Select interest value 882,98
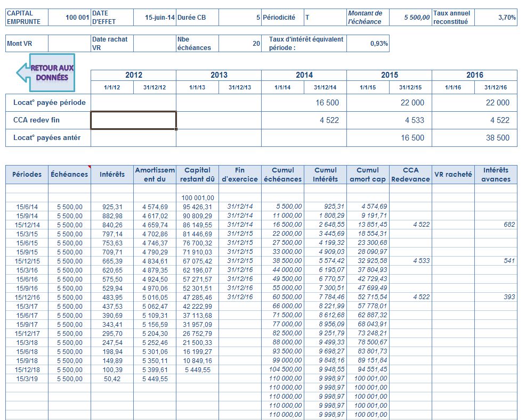 [112, 216]
